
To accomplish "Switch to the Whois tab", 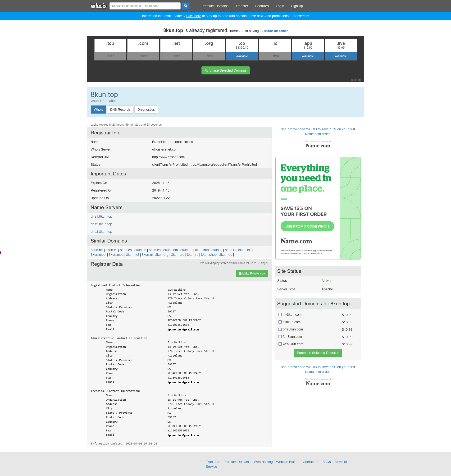I will coord(98,110).
